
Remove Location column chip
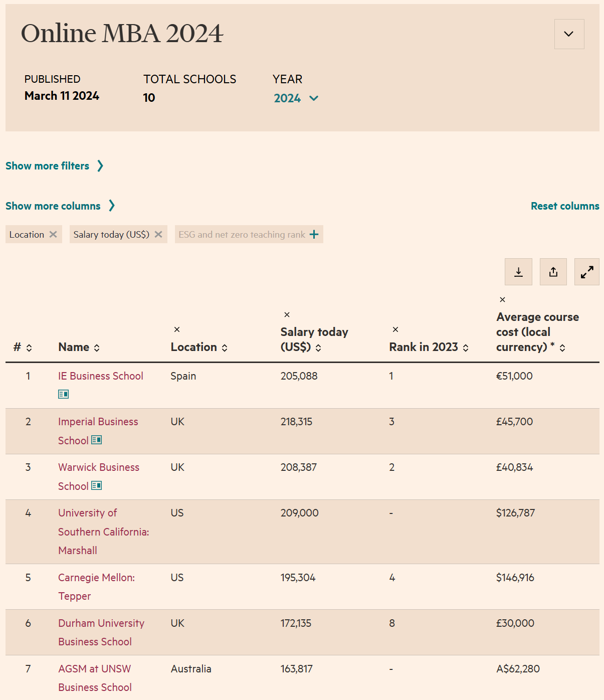(53, 234)
